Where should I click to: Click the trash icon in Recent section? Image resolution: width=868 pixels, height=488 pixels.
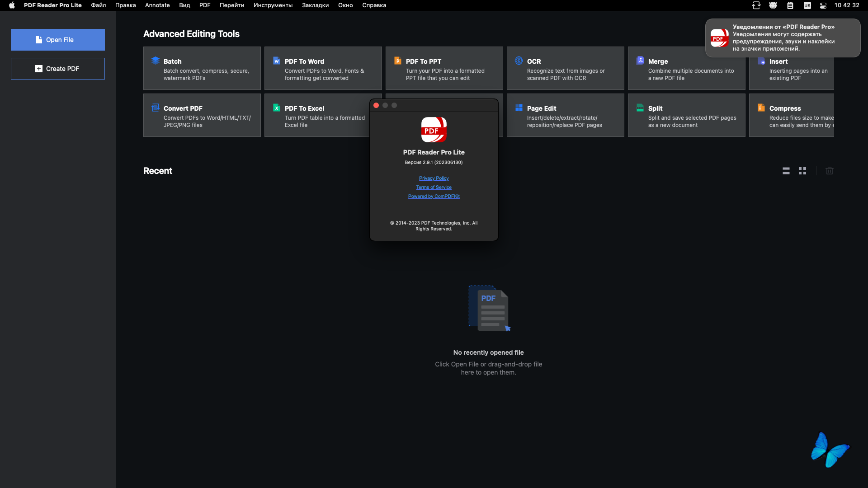click(x=830, y=171)
